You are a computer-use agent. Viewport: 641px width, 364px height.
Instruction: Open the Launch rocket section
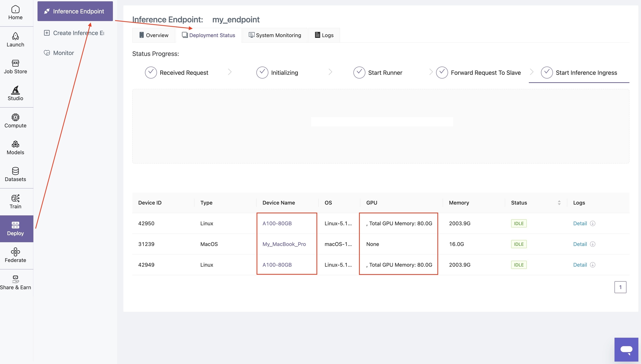pyautogui.click(x=15, y=40)
